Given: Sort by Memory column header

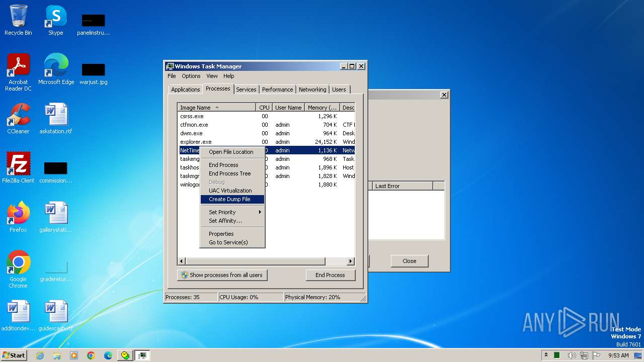Looking at the screenshot, I should pos(323,108).
